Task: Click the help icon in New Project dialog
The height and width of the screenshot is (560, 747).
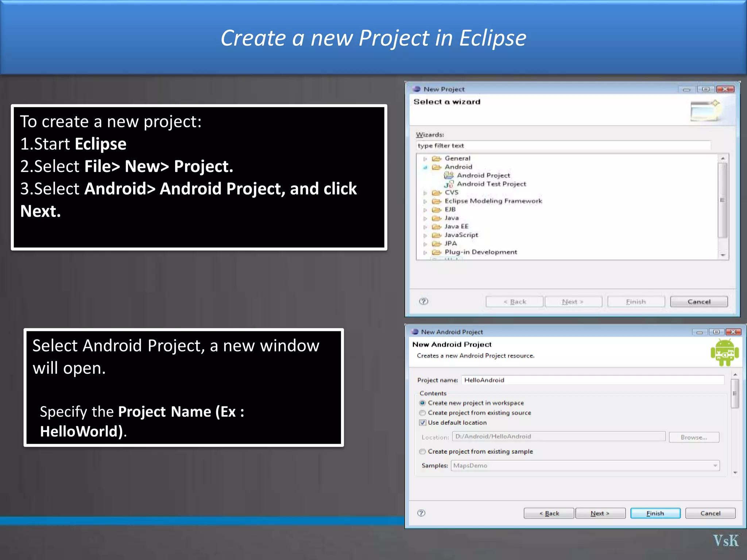Action: (x=423, y=301)
